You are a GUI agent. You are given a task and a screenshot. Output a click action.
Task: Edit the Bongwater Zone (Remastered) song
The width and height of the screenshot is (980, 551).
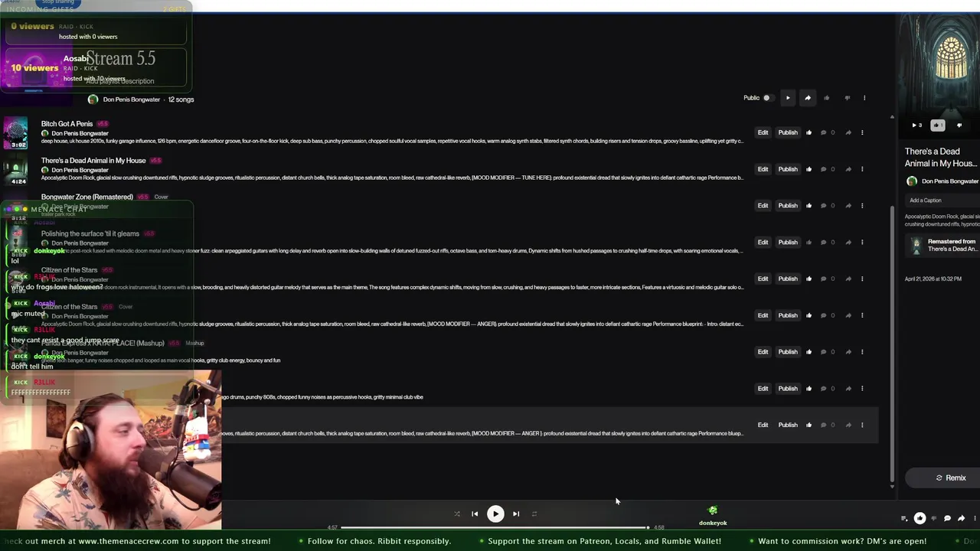[x=763, y=206]
